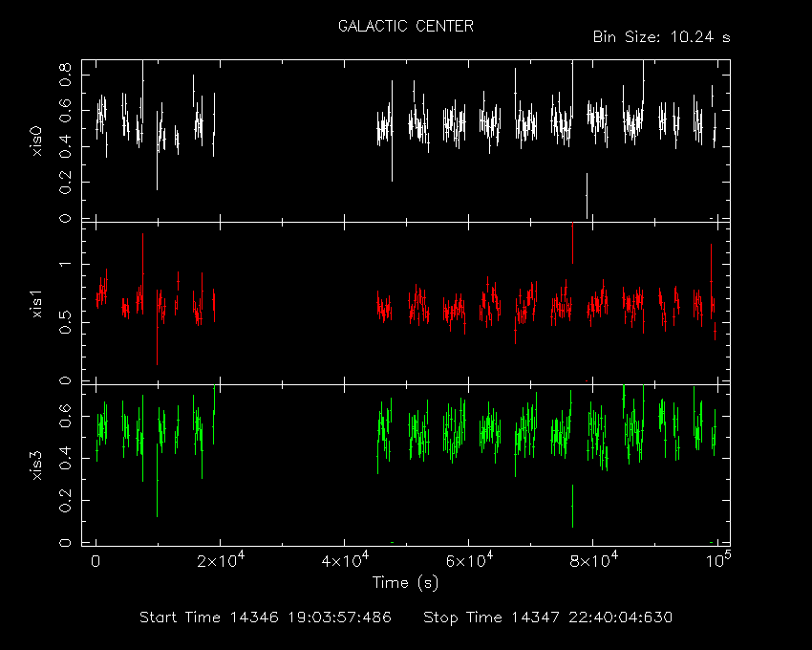Click the low xis0 outlier point near 8×10^4 s

coord(587,195)
